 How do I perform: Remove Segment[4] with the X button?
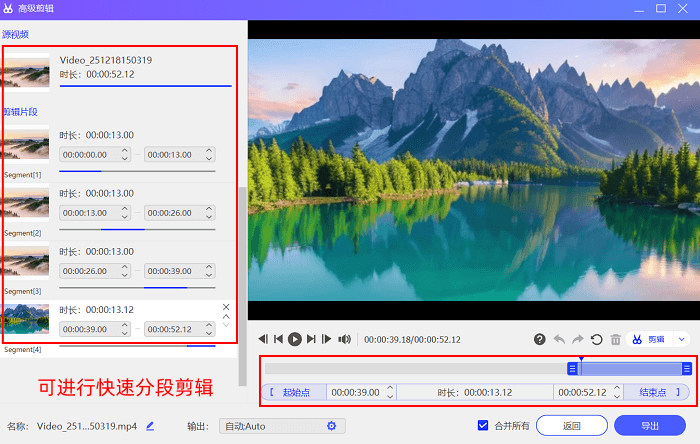226,307
